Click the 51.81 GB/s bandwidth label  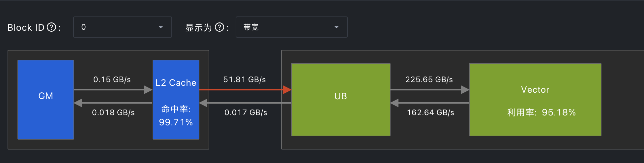(x=245, y=80)
